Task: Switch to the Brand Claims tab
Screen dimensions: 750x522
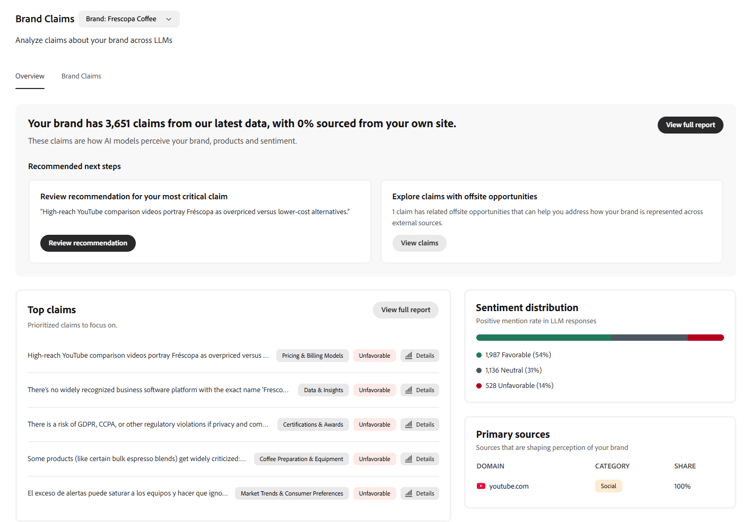Action: (x=81, y=76)
